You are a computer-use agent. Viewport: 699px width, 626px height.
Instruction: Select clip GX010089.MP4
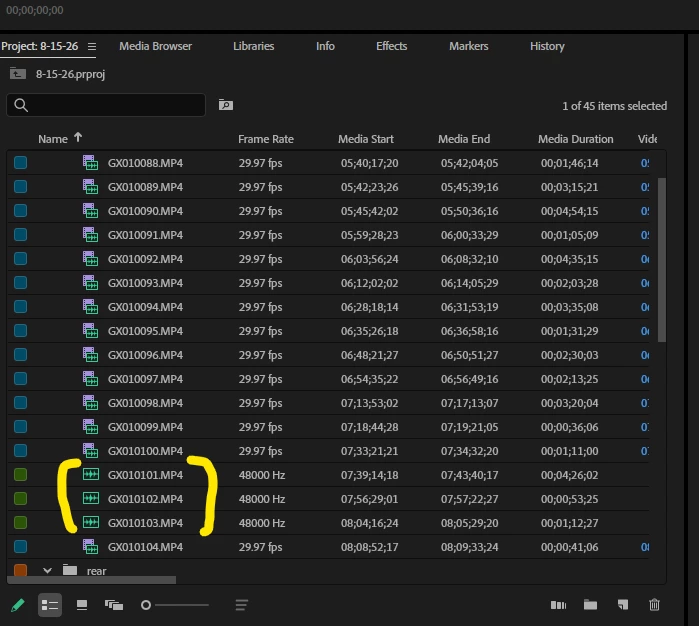145,187
